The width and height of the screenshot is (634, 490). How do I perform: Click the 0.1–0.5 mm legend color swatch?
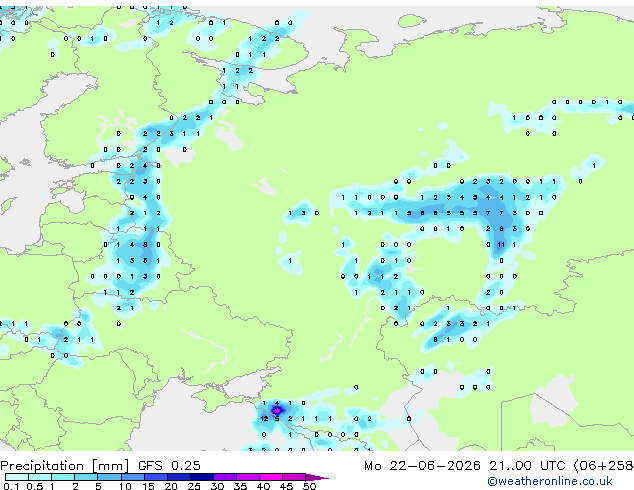pos(17,477)
